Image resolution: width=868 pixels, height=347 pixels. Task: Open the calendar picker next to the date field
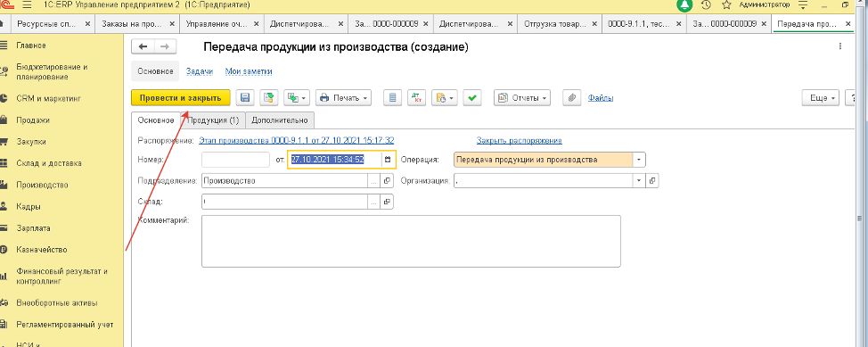click(x=388, y=160)
